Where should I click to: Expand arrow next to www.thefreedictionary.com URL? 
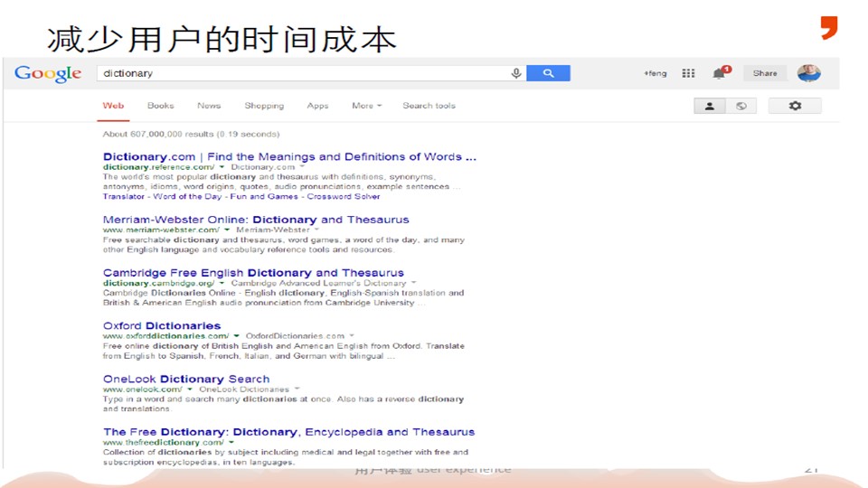(x=231, y=442)
